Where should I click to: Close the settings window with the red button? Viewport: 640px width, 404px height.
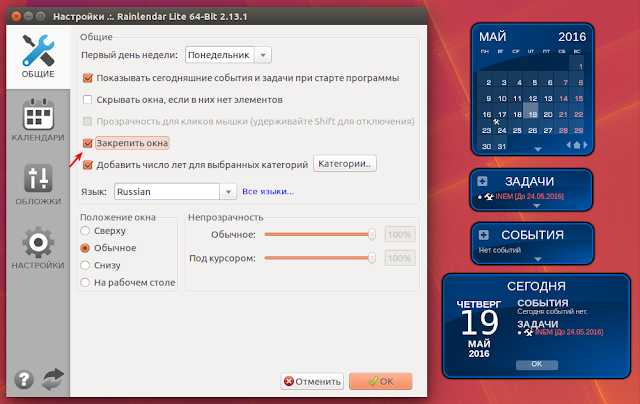coord(16,16)
